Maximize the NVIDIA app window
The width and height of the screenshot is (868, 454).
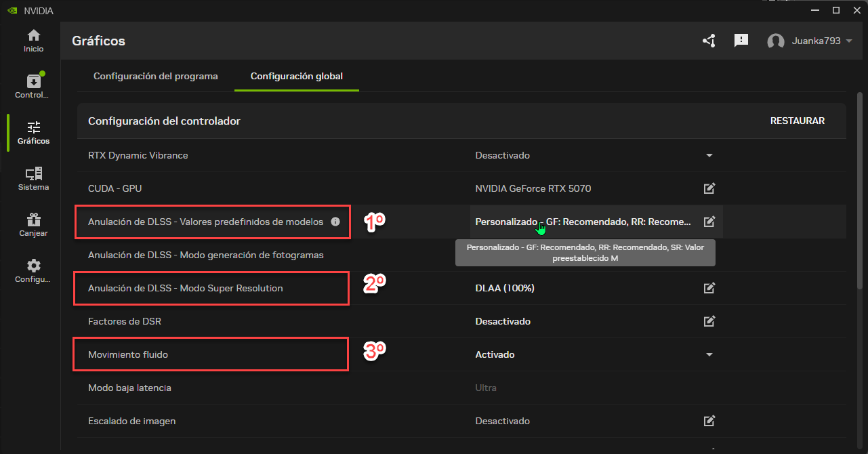836,10
